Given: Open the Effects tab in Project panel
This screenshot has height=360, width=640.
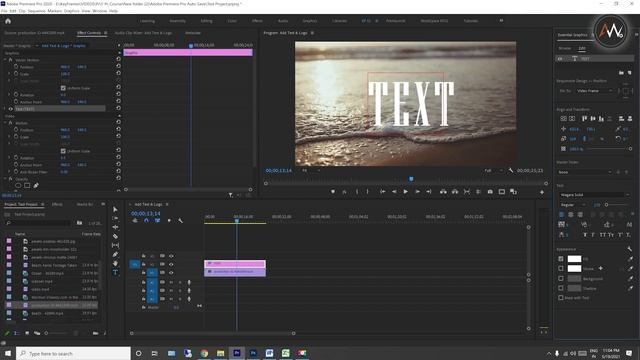Looking at the screenshot, I should click(x=57, y=204).
